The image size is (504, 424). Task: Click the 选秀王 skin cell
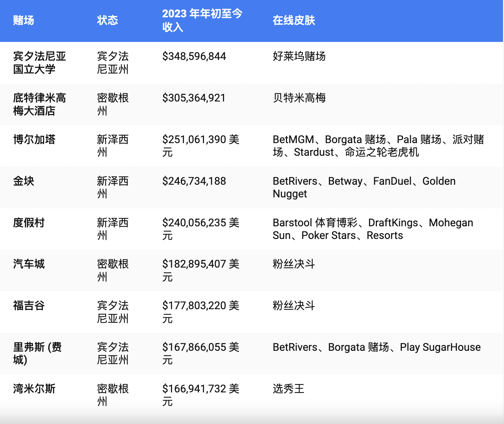[288, 389]
